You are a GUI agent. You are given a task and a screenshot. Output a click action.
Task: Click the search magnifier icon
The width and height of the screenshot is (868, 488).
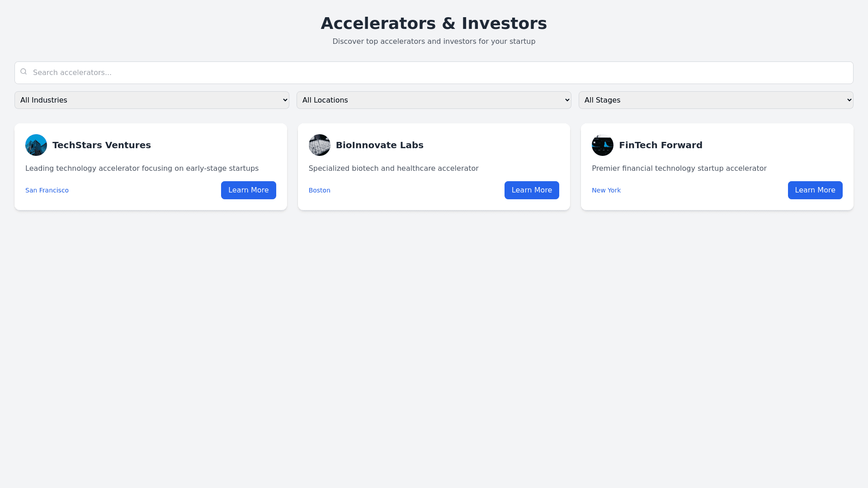(24, 72)
